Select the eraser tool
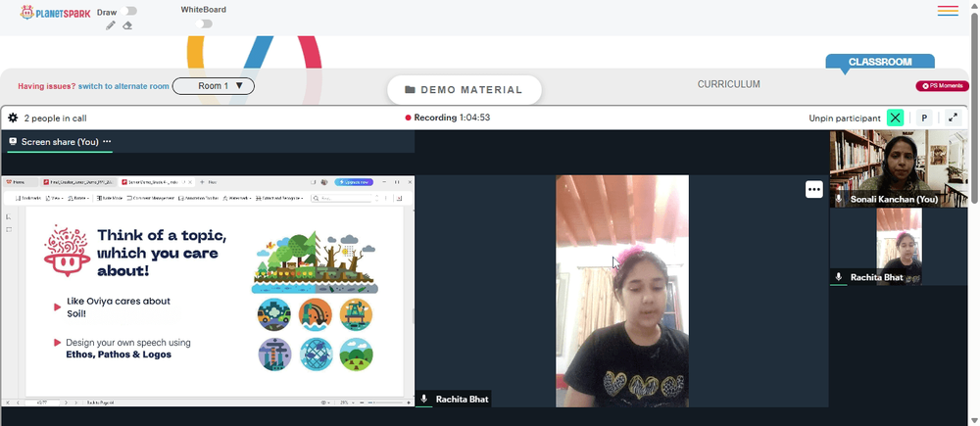The width and height of the screenshot is (980, 426). pyautogui.click(x=126, y=25)
